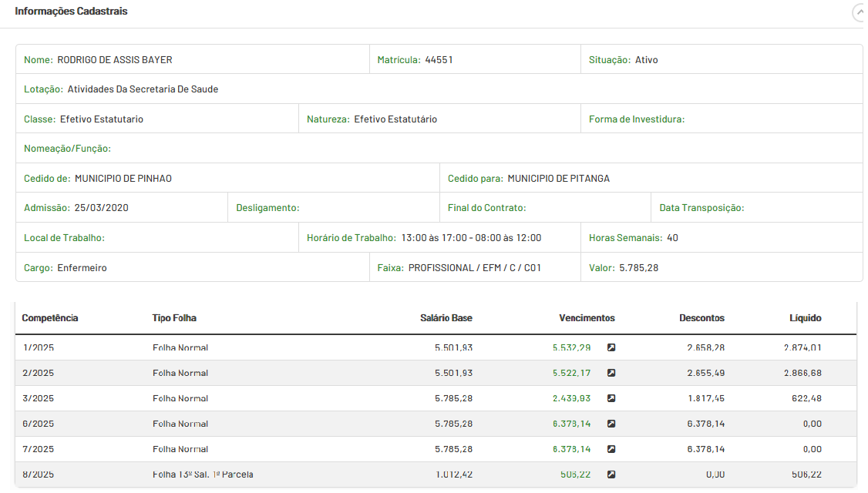The width and height of the screenshot is (868, 493).
Task: Open details icon for 3/2025 payroll row
Action: click(611, 398)
